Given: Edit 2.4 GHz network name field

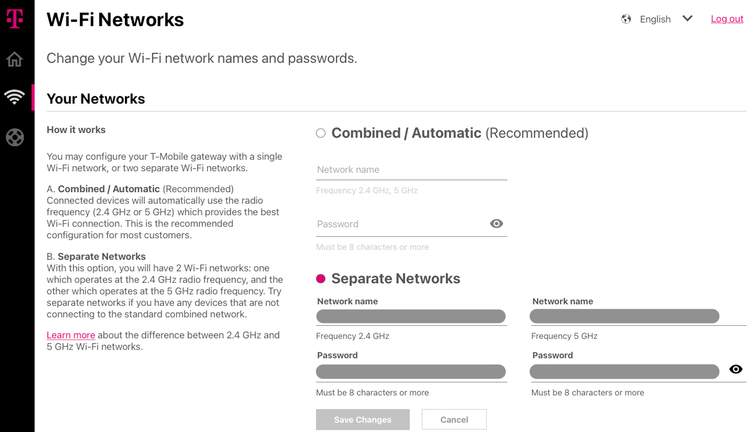Looking at the screenshot, I should tap(411, 316).
